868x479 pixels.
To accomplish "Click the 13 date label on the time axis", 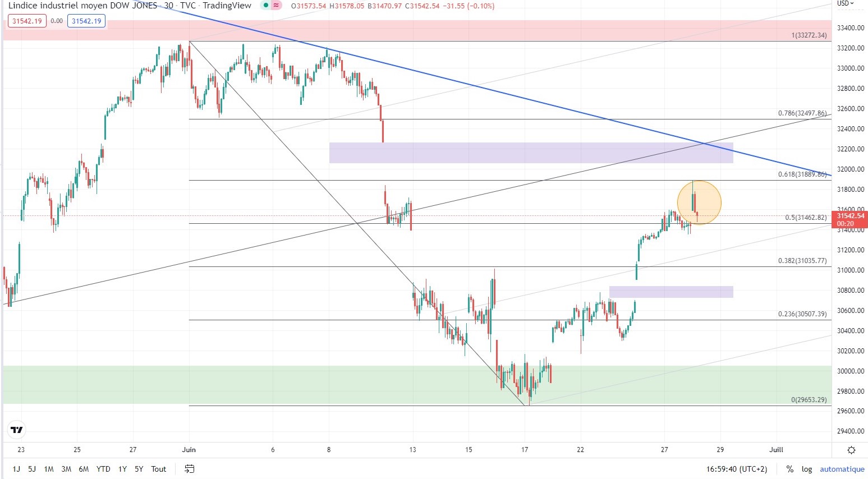I will click(x=413, y=450).
